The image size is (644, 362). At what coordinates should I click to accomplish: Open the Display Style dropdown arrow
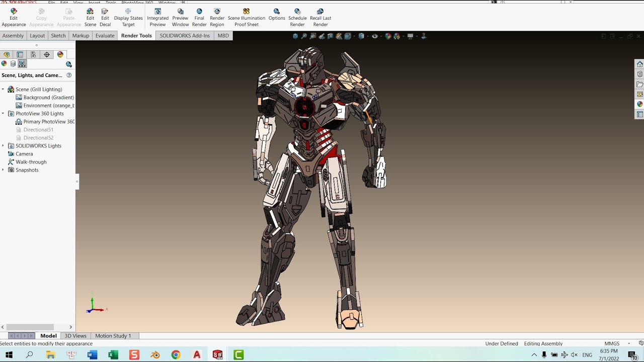(368, 36)
